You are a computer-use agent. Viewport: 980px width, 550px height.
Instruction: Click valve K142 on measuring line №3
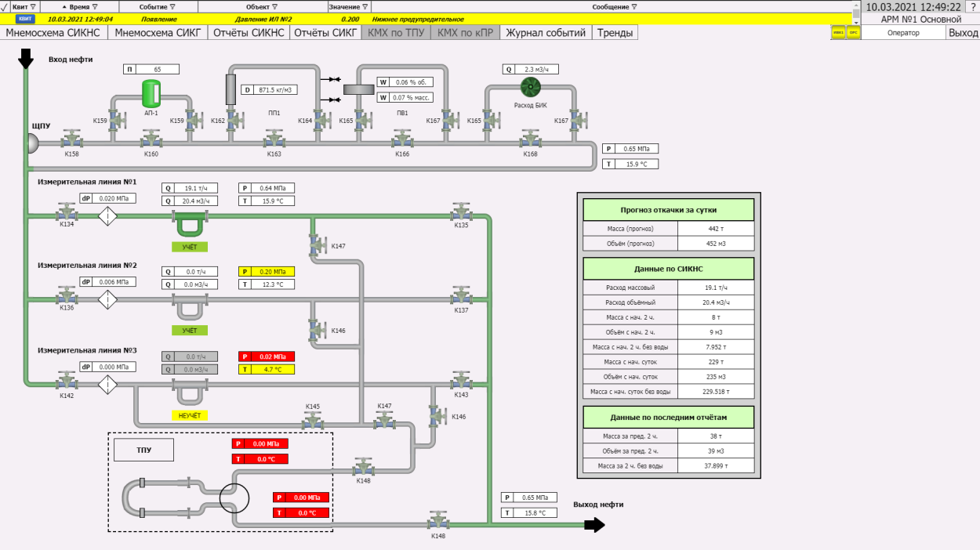click(67, 382)
